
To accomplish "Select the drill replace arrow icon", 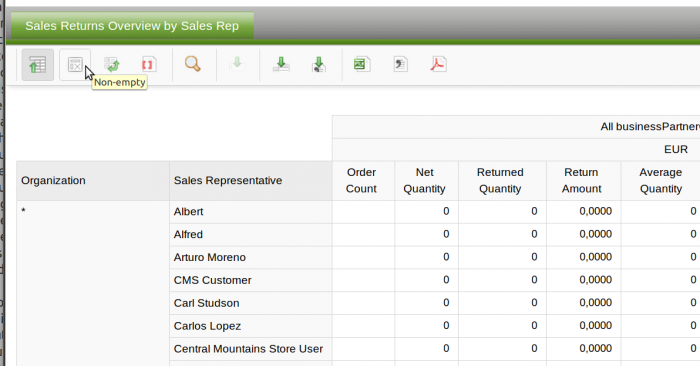I will click(x=318, y=64).
